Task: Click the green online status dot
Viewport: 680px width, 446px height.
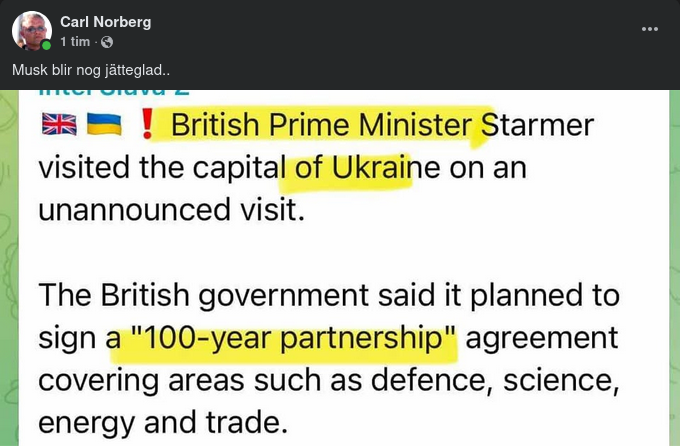Action: click(47, 46)
